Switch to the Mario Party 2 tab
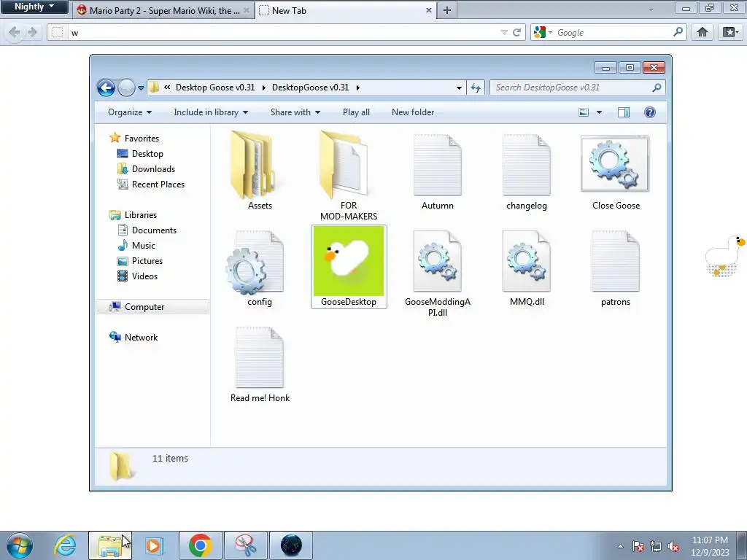This screenshot has height=560, width=747. tap(164, 10)
